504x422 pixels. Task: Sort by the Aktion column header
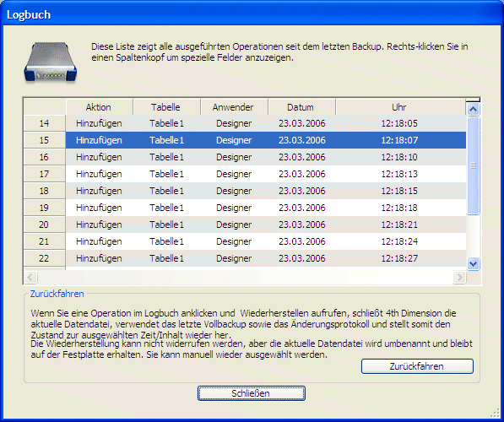[x=100, y=107]
